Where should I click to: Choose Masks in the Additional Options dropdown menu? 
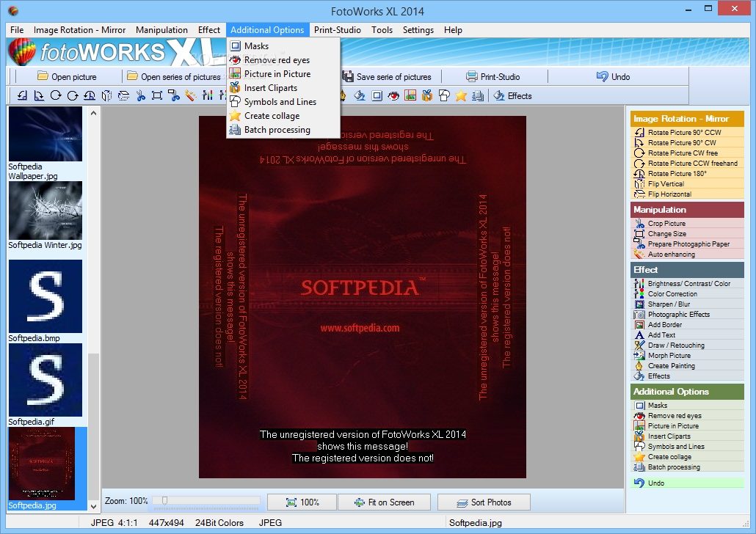[x=283, y=45]
